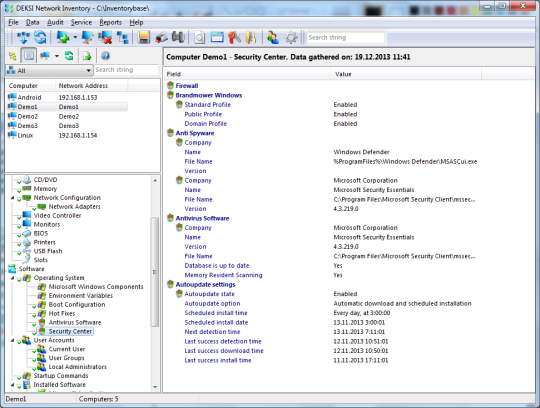
Task: Click the blue refresh arrows main toolbar icon
Action: click(40, 37)
